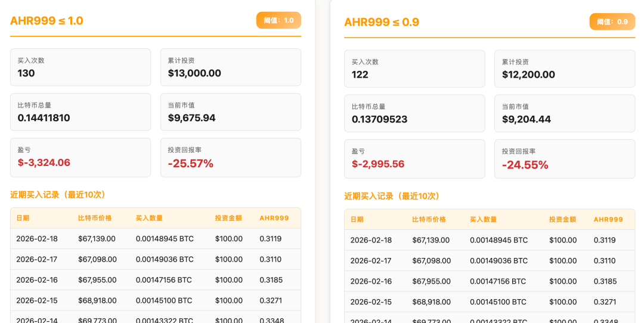The width and height of the screenshot is (644, 323).
Task: Select the AHR999 ≤ 0.9 panel title
Action: 382,22
